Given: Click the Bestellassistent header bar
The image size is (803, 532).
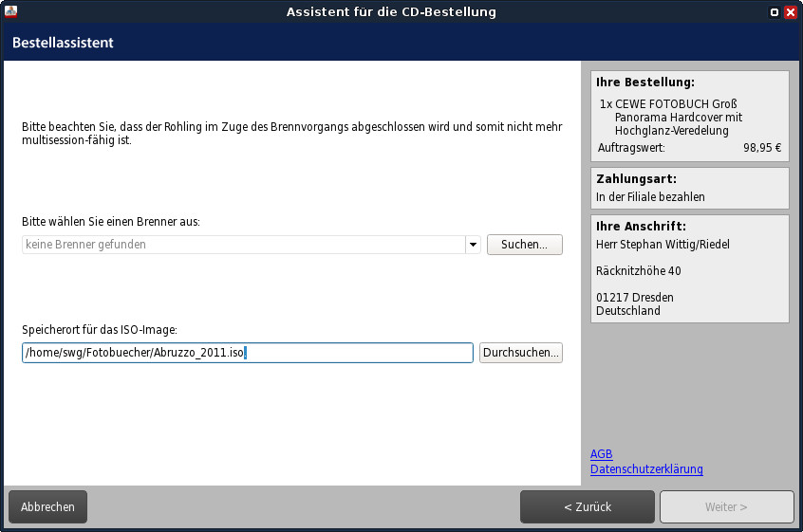Looking at the screenshot, I should pos(285,43).
